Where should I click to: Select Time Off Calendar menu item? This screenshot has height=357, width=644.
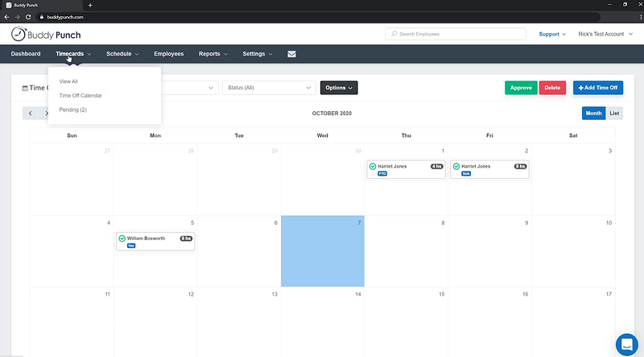(x=80, y=95)
